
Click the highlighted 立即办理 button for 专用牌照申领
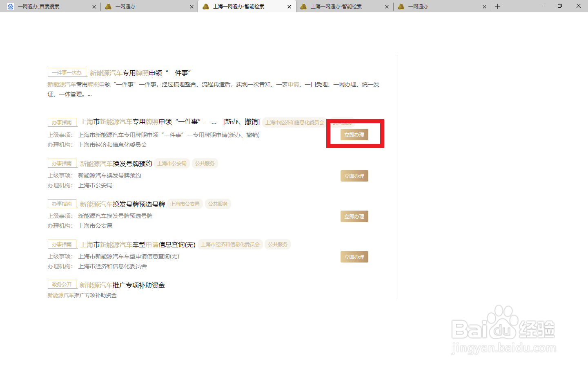click(x=354, y=134)
